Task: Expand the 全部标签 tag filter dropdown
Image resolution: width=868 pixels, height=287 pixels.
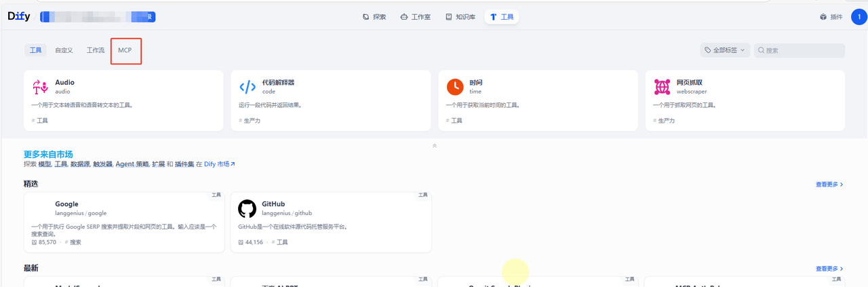Action: coord(725,50)
